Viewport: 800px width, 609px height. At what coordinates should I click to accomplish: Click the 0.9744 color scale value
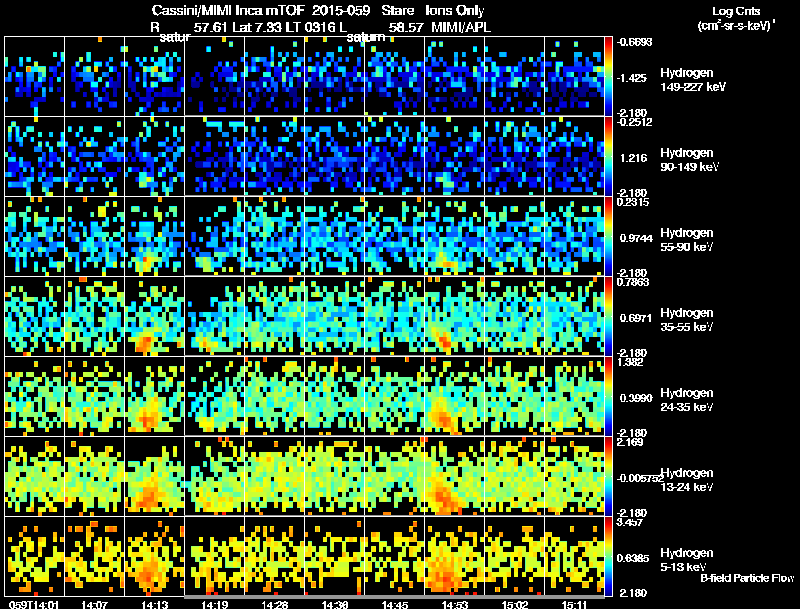coord(636,238)
